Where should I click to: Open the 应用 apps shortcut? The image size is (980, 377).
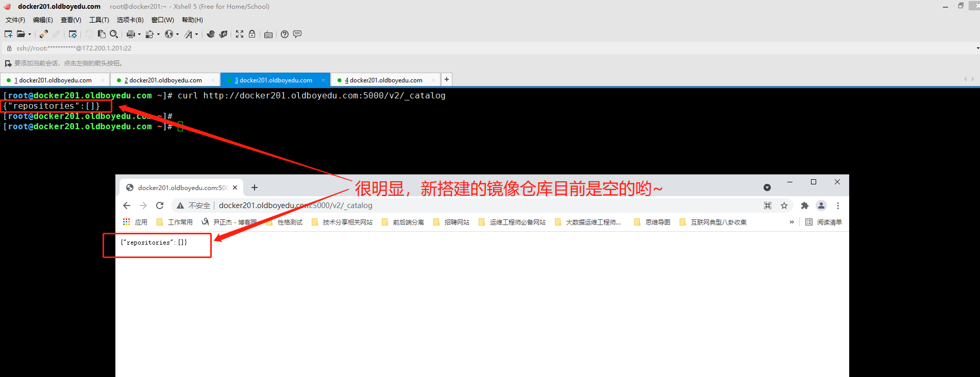[x=135, y=222]
